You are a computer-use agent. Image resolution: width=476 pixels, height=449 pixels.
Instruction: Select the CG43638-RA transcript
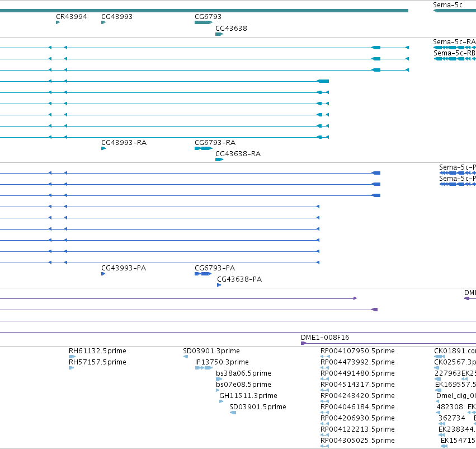[219, 160]
